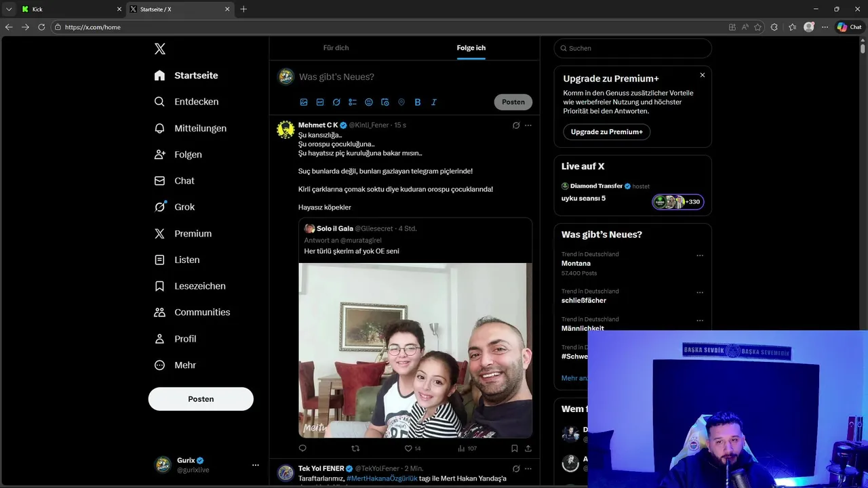This screenshot has width=868, height=488.
Task: Open schließfächer trend
Action: 584,300
